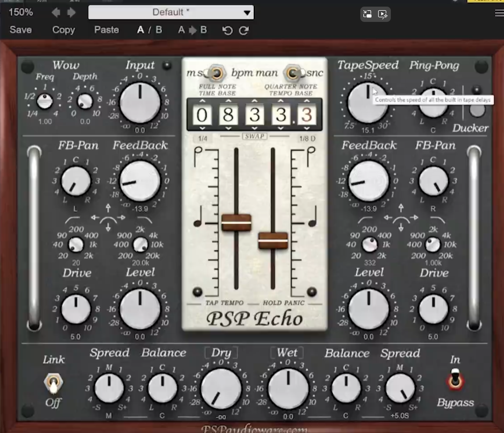The image size is (504, 433).
Task: Click the band-pass curve icon in left delay section
Action: [x=109, y=221]
